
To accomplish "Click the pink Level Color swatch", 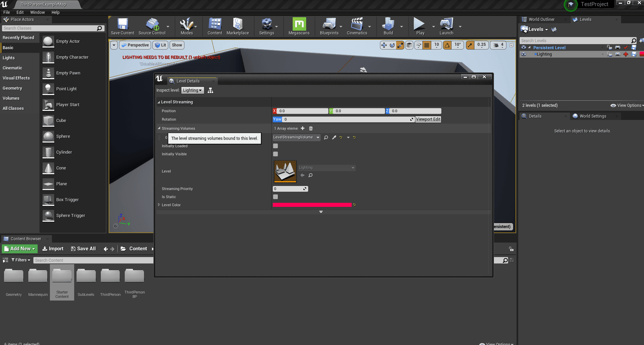I will pos(312,205).
